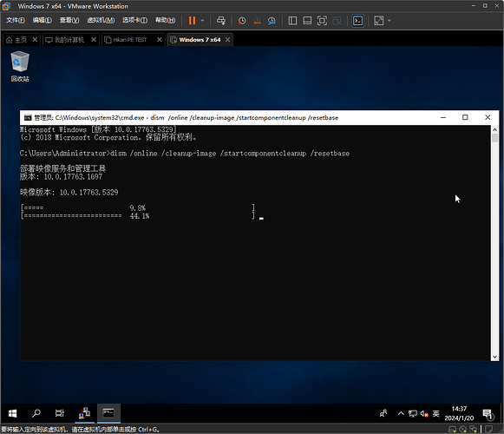Image resolution: width=504 pixels, height=434 pixels.
Task: Open the 虚拟机(M) menu
Action: (x=101, y=20)
